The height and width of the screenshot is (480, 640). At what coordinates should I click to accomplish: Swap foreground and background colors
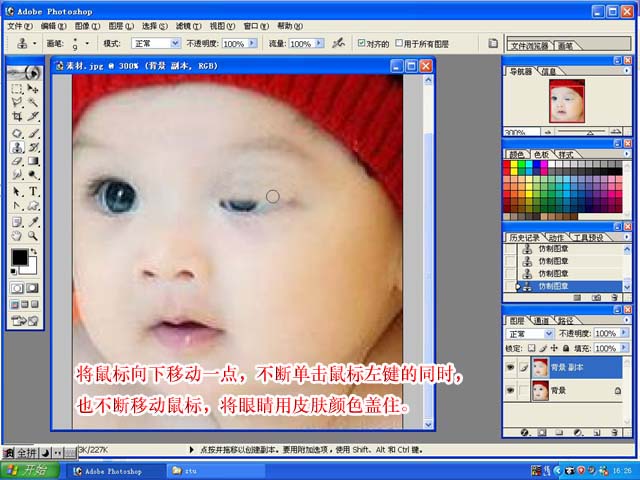click(34, 252)
